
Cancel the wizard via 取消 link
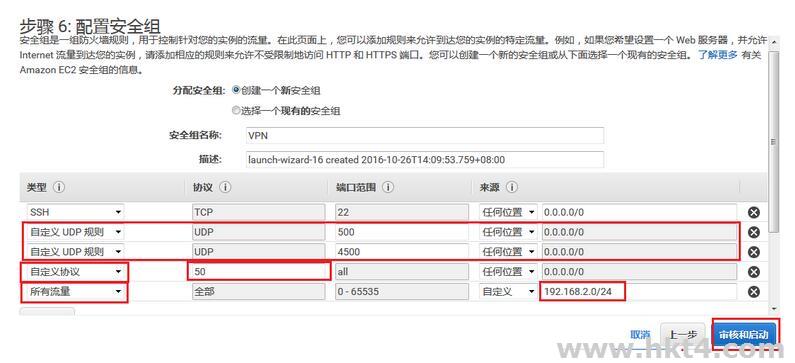click(640, 335)
